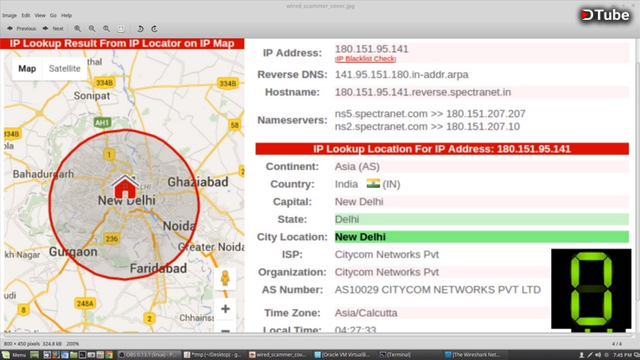Click the Ghaziabad label on the map
640x360 pixels.
[x=198, y=182]
